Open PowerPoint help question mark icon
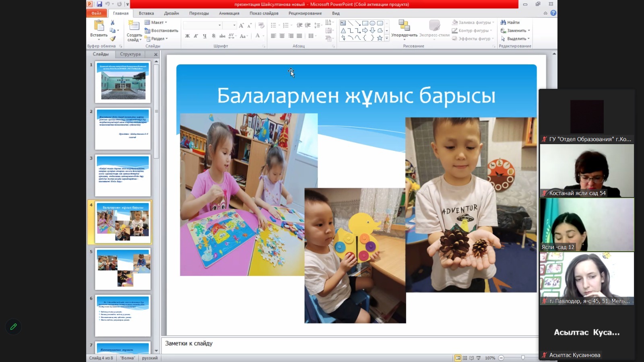644x362 pixels. coord(553,13)
